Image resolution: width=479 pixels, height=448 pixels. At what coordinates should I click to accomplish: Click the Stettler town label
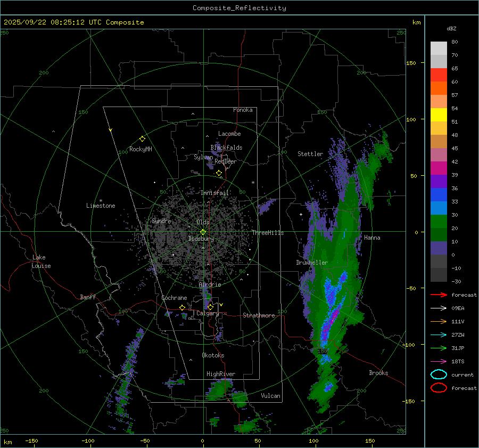(310, 154)
